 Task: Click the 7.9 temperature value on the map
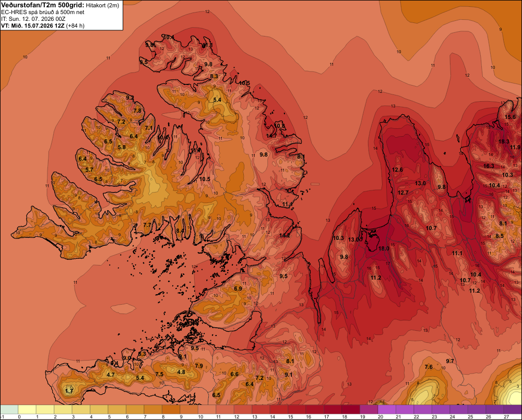coord(199,366)
